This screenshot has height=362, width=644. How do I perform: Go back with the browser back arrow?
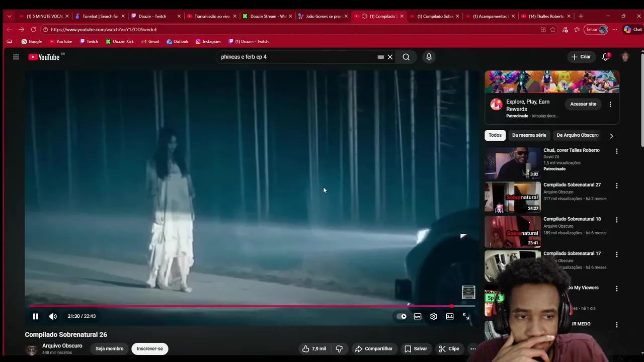(x=9, y=30)
